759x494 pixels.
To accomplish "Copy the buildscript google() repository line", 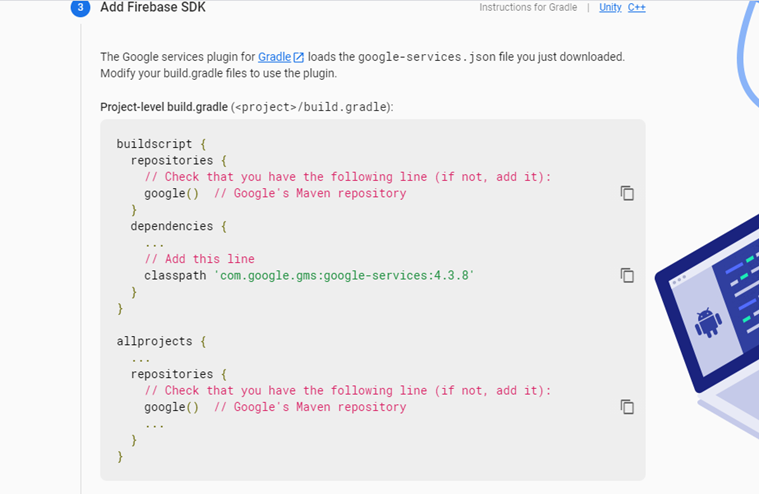I will [627, 193].
